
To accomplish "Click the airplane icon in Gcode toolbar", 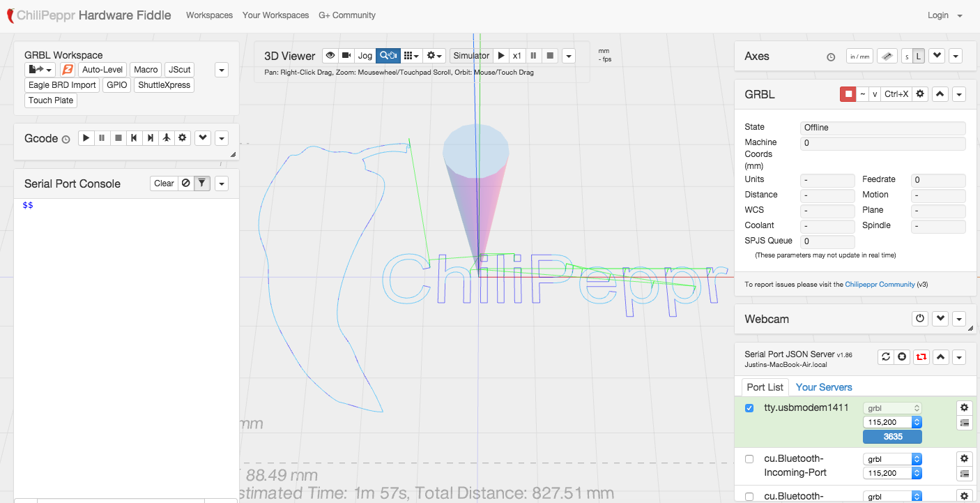I will [x=166, y=138].
